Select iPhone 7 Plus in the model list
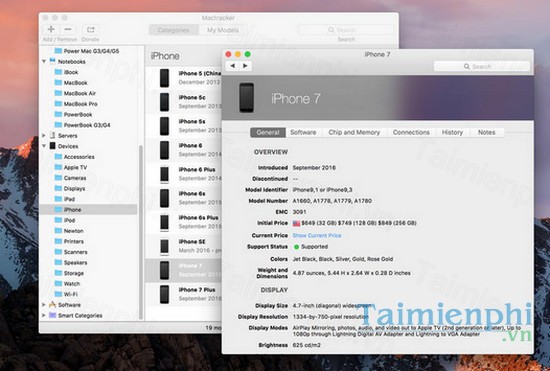Screen dimensions: 550x371 point(184,294)
